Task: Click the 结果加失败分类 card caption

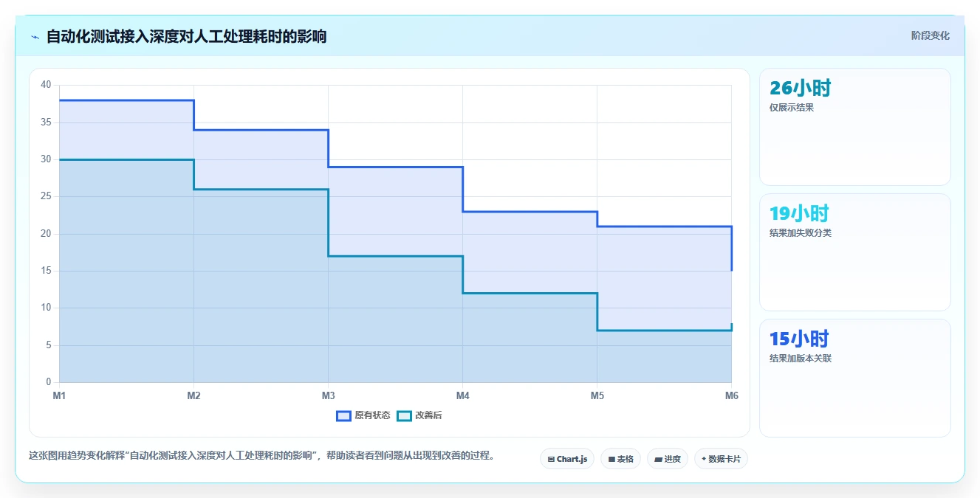Action: point(801,233)
